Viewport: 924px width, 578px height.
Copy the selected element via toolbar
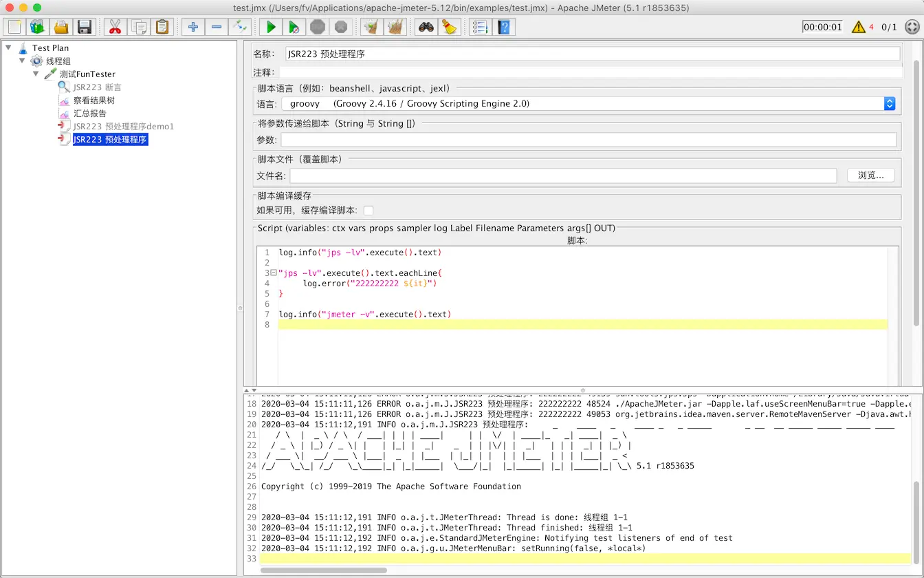[x=138, y=27]
